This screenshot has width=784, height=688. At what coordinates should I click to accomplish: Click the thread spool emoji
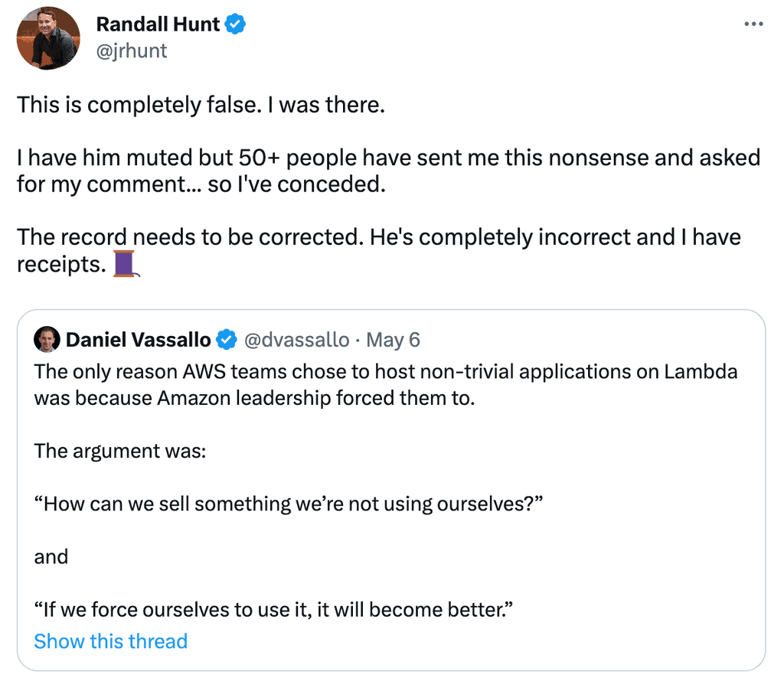click(x=123, y=264)
